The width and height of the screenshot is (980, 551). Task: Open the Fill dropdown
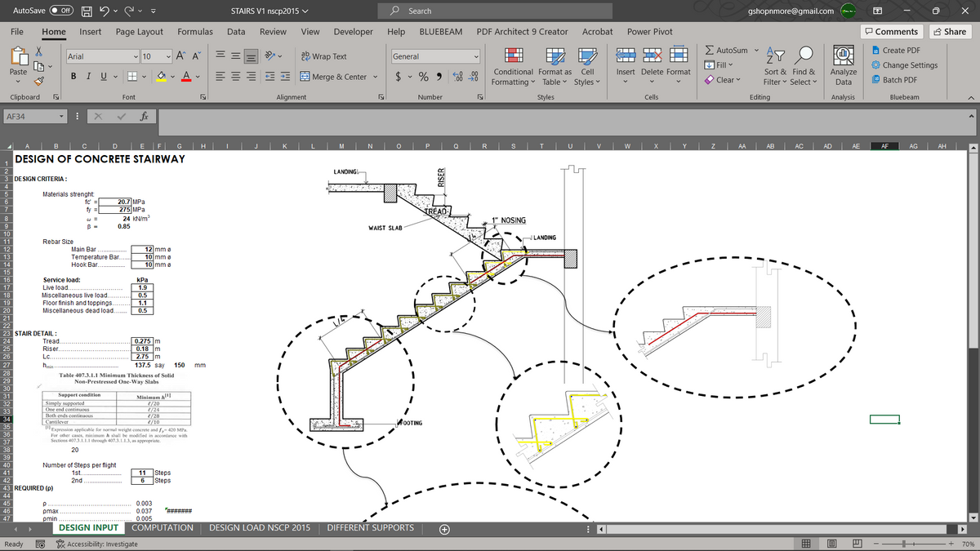[x=719, y=65]
